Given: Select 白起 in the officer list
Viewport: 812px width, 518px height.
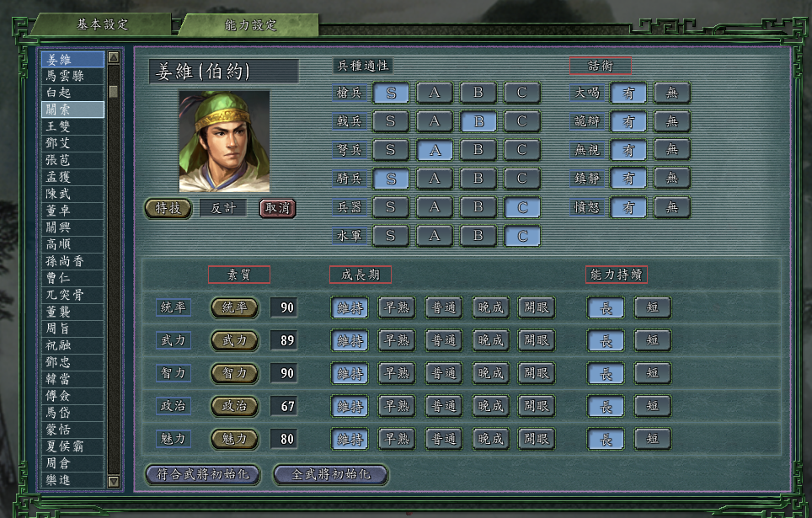Looking at the screenshot, I should (72, 93).
